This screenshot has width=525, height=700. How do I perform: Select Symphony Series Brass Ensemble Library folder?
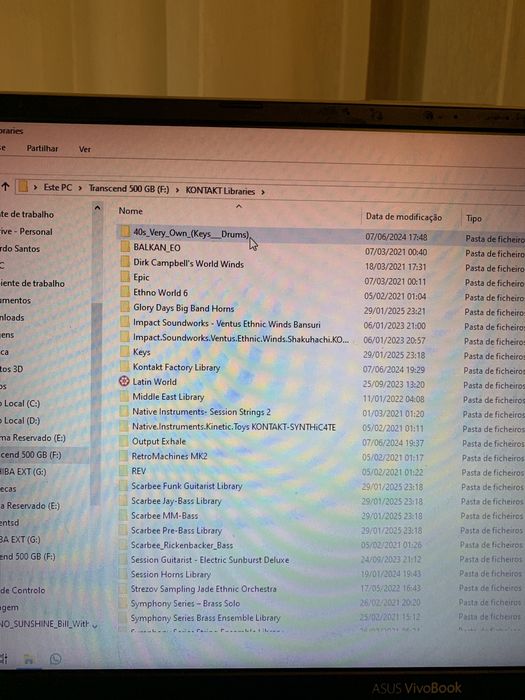click(205, 618)
